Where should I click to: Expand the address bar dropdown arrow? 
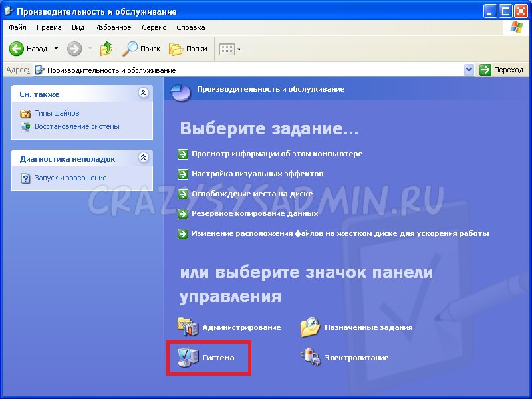pyautogui.click(x=469, y=70)
